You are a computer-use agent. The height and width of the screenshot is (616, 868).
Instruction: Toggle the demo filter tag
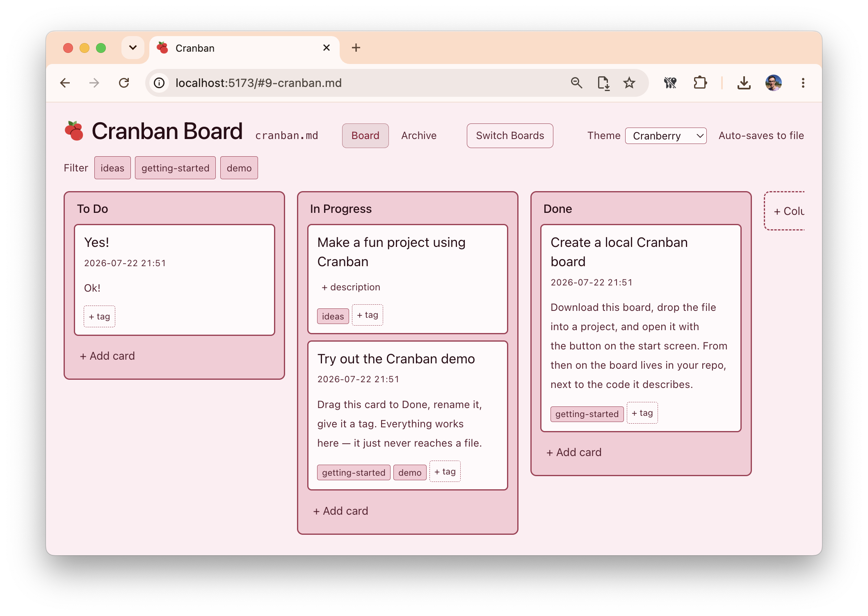point(239,168)
